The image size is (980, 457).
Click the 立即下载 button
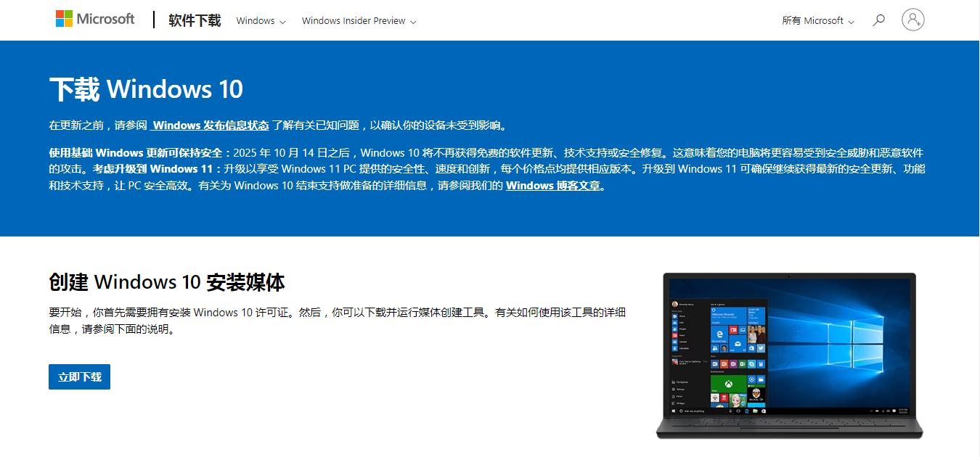coord(79,376)
